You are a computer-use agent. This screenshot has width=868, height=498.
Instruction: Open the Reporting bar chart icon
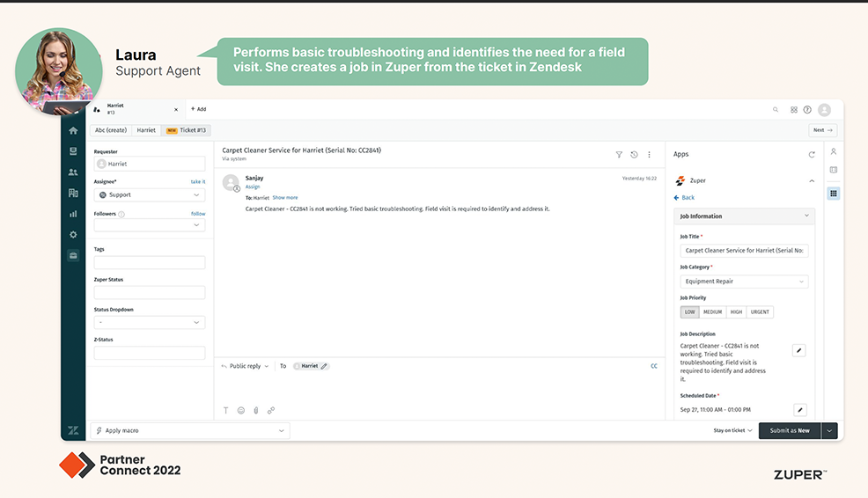coord(73,214)
